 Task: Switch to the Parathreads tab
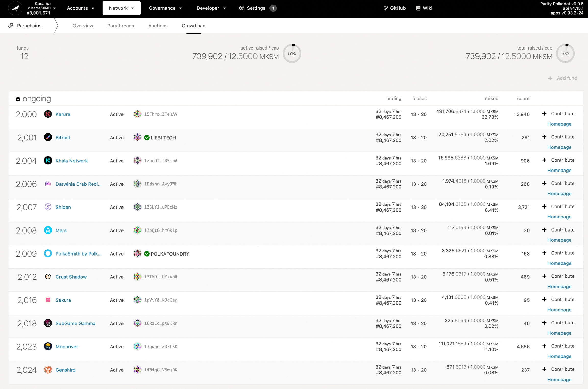(120, 26)
